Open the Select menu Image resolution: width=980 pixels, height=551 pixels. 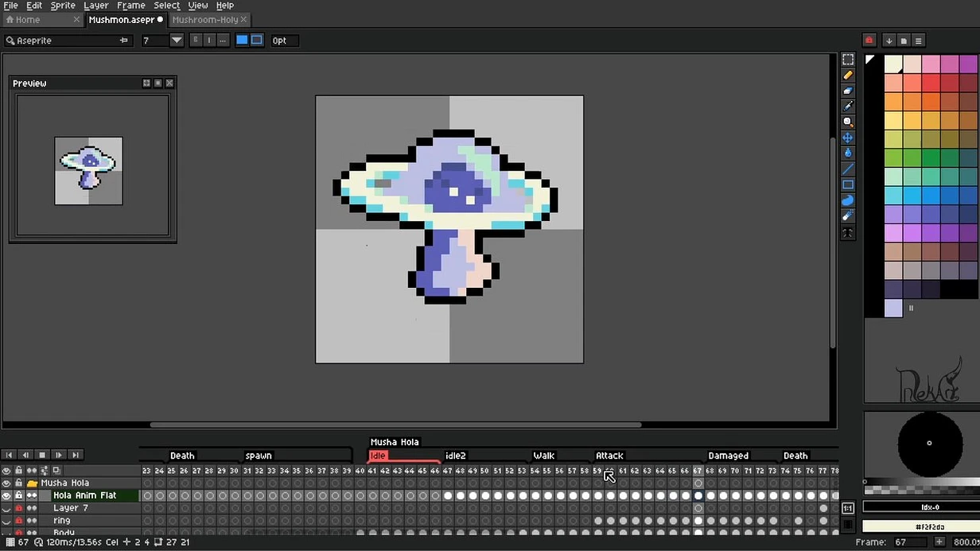167,6
